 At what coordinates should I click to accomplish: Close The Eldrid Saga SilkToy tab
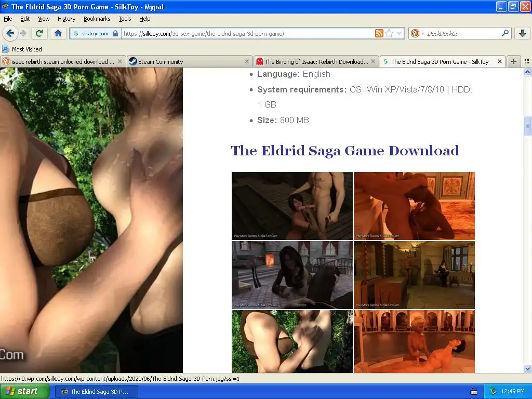[x=500, y=61]
